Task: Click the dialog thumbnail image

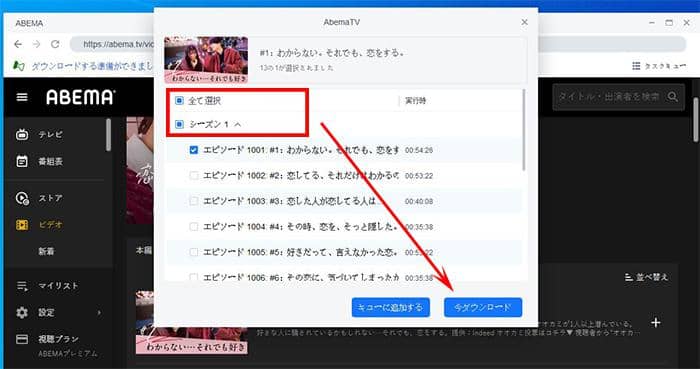Action: pyautogui.click(x=206, y=60)
